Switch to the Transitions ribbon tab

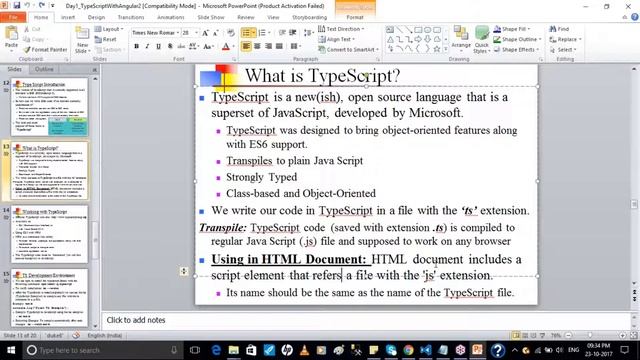(131, 17)
